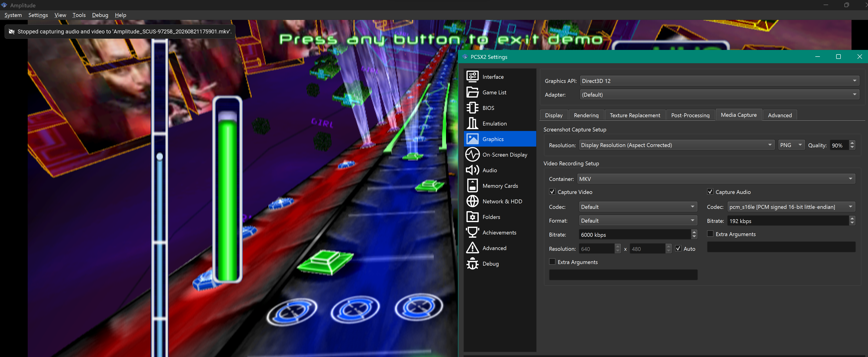The width and height of the screenshot is (868, 357).
Task: Choose the Achievements trophy icon
Action: point(472,232)
